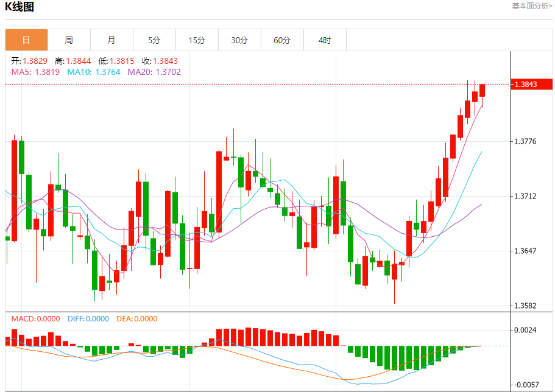Open the 5分 interval tab

coord(154,40)
